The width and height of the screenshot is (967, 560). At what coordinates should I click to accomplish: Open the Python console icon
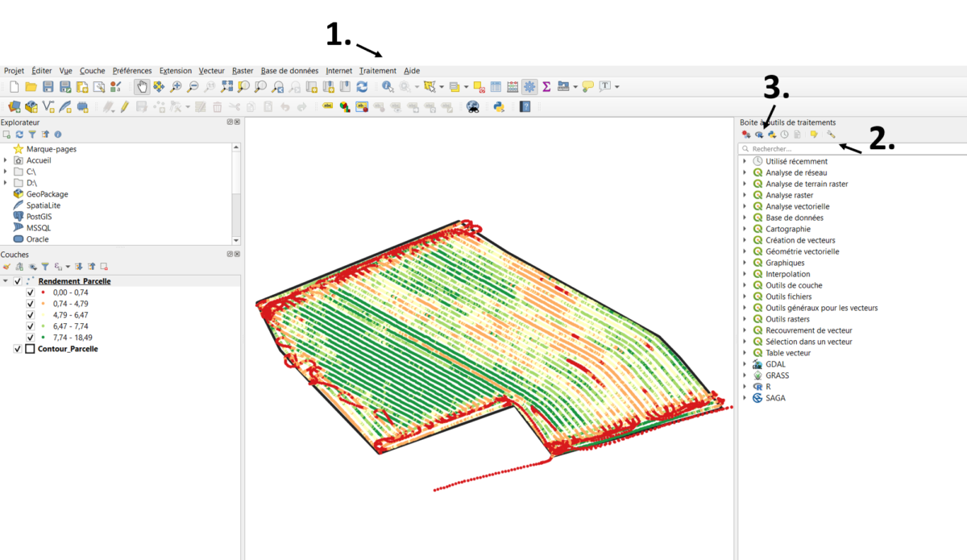click(499, 106)
